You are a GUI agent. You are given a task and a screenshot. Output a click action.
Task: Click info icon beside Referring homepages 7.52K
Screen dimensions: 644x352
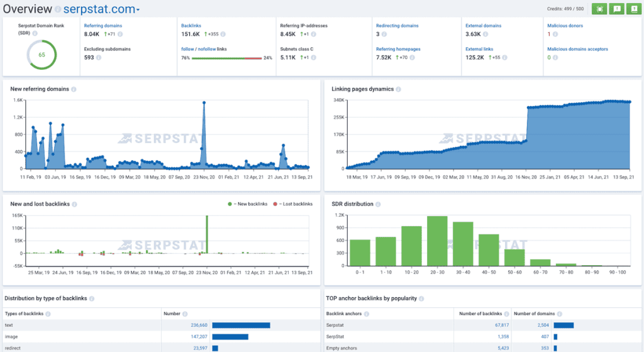(x=412, y=57)
